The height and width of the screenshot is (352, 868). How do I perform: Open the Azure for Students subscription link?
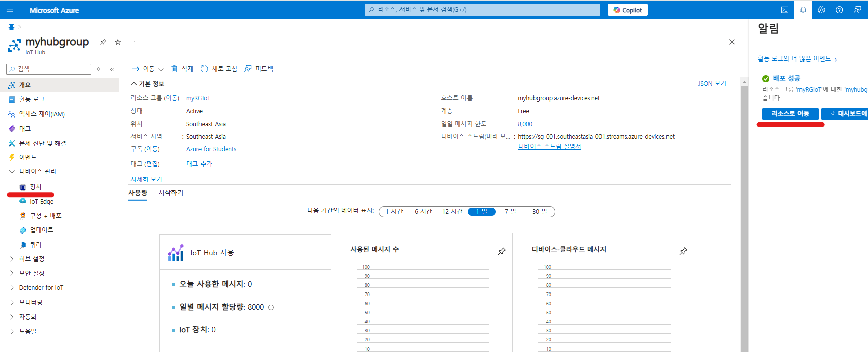(x=211, y=149)
